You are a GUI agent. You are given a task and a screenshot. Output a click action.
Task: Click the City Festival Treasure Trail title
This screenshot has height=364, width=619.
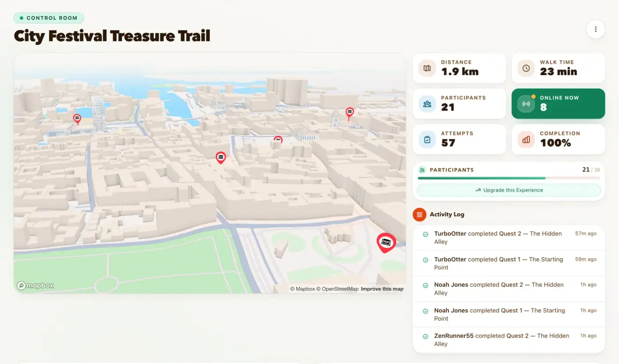tap(112, 36)
